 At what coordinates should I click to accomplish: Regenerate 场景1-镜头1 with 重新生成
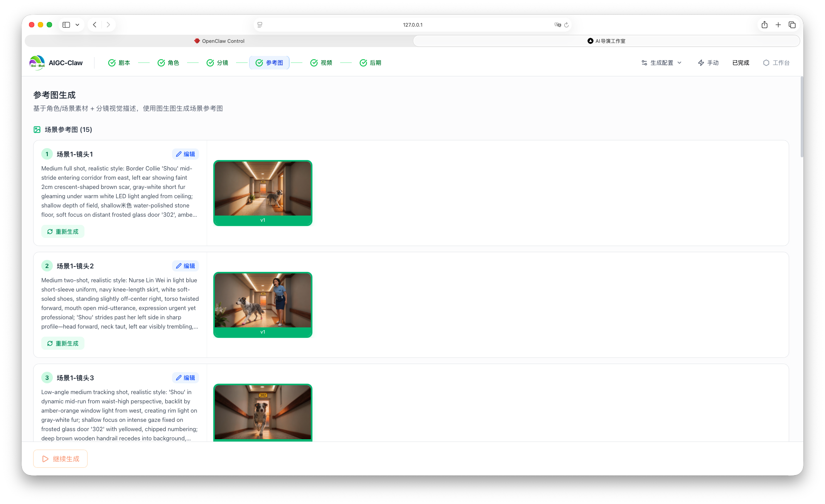(x=63, y=232)
